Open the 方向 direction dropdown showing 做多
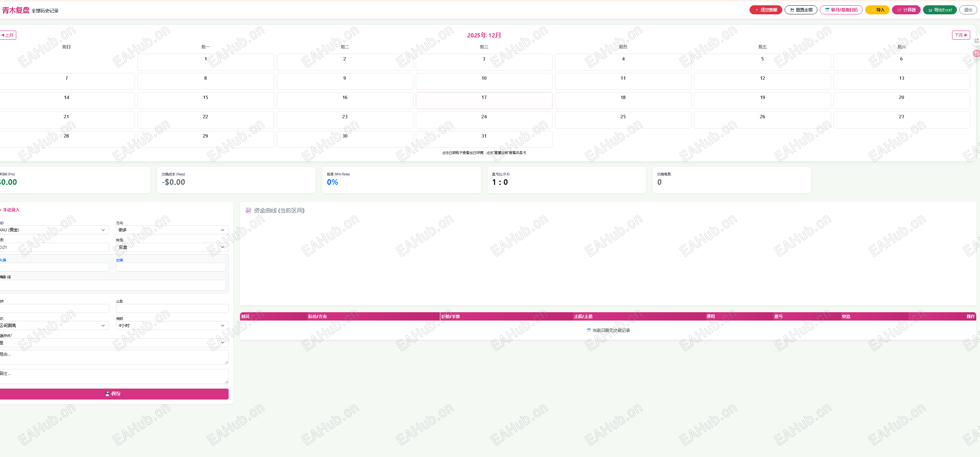Viewport: 980px width, 457px height. click(172, 230)
